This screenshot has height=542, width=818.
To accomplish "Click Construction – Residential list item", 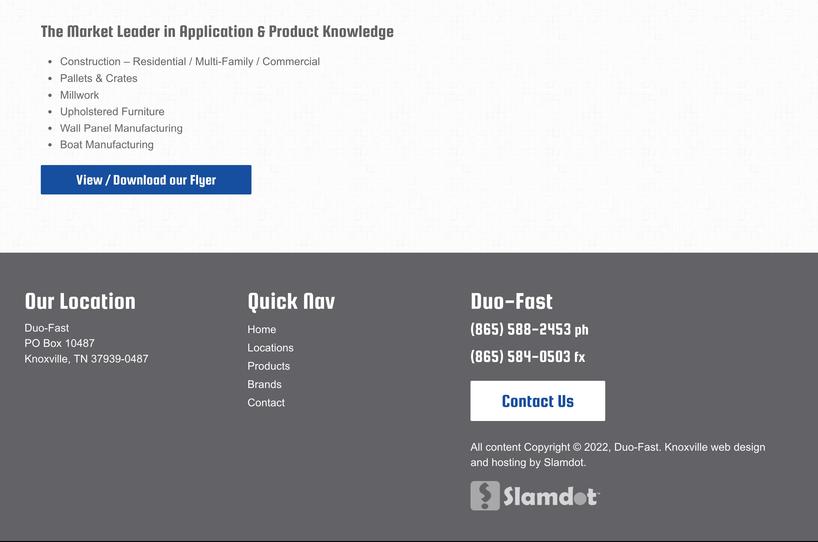I will click(190, 62).
